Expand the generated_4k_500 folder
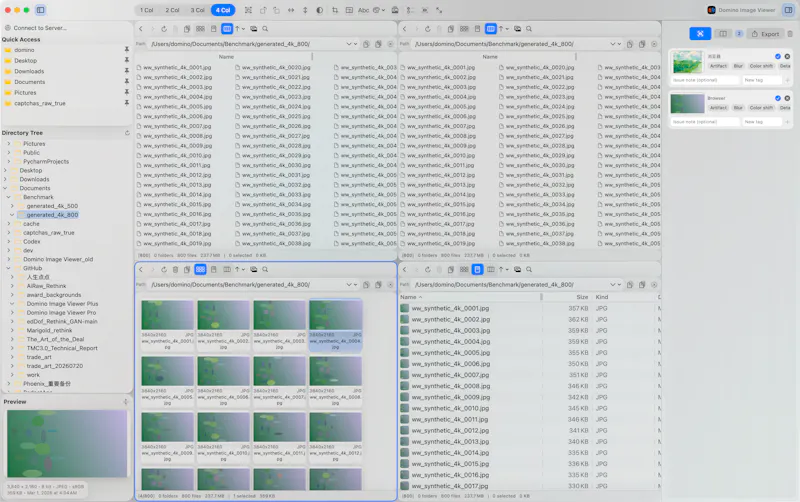800x502 pixels. click(x=12, y=206)
